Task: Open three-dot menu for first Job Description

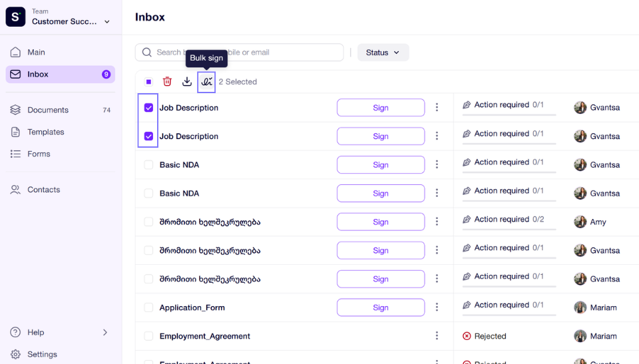Action: 437,107
